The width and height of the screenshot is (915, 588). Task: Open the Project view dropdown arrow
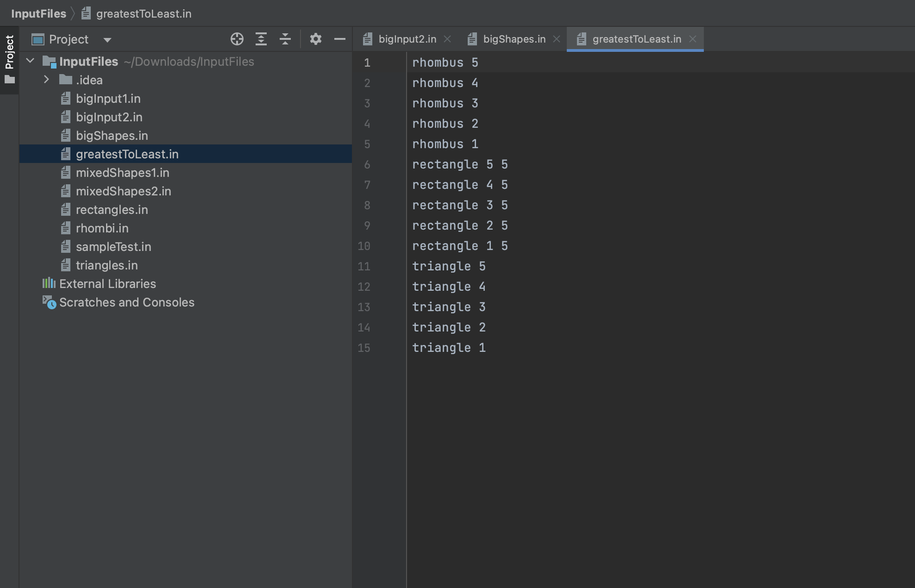(107, 40)
